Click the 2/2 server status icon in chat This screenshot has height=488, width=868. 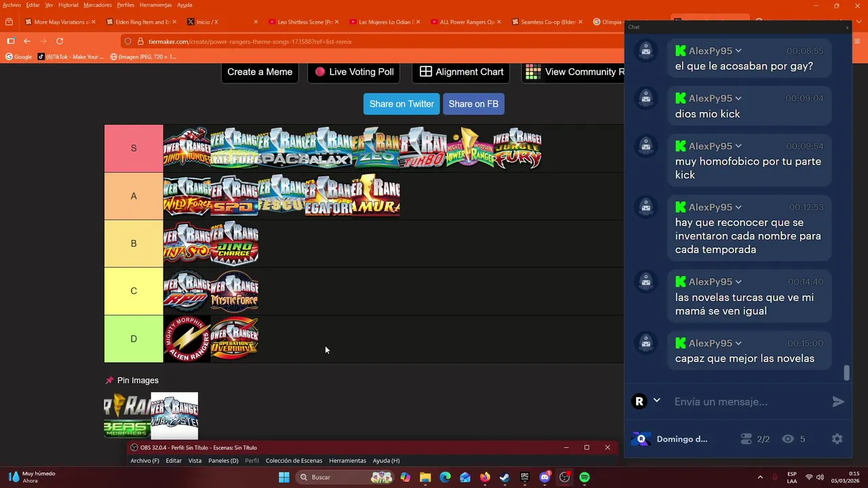(747, 439)
